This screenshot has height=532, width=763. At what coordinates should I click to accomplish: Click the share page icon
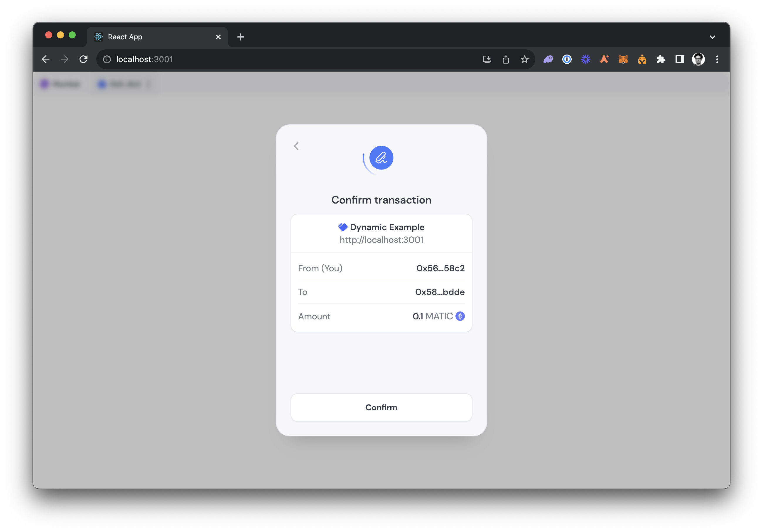[x=506, y=60]
